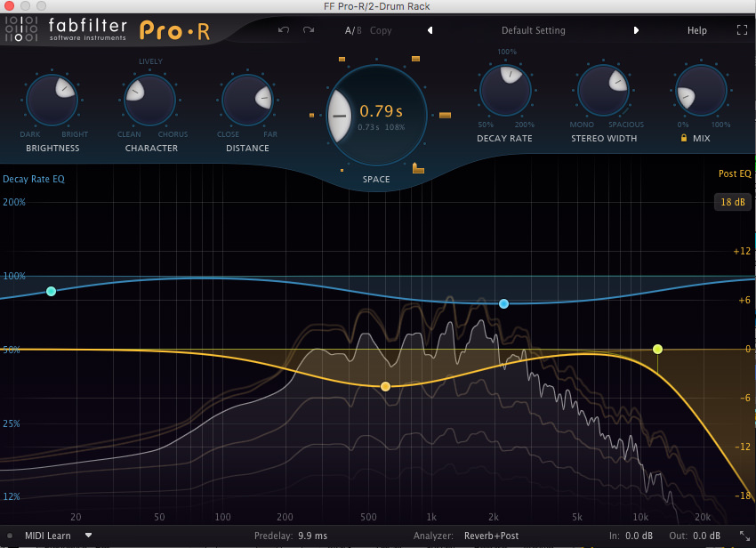Image resolution: width=756 pixels, height=548 pixels.
Task: Click the 0.79 s decay time readout
Action: 381,111
